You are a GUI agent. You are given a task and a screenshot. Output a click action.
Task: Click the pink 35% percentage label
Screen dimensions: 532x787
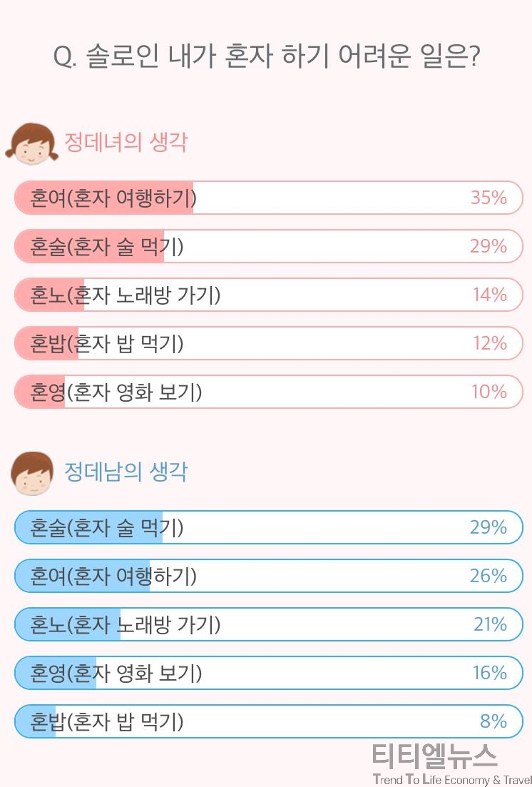(x=488, y=197)
